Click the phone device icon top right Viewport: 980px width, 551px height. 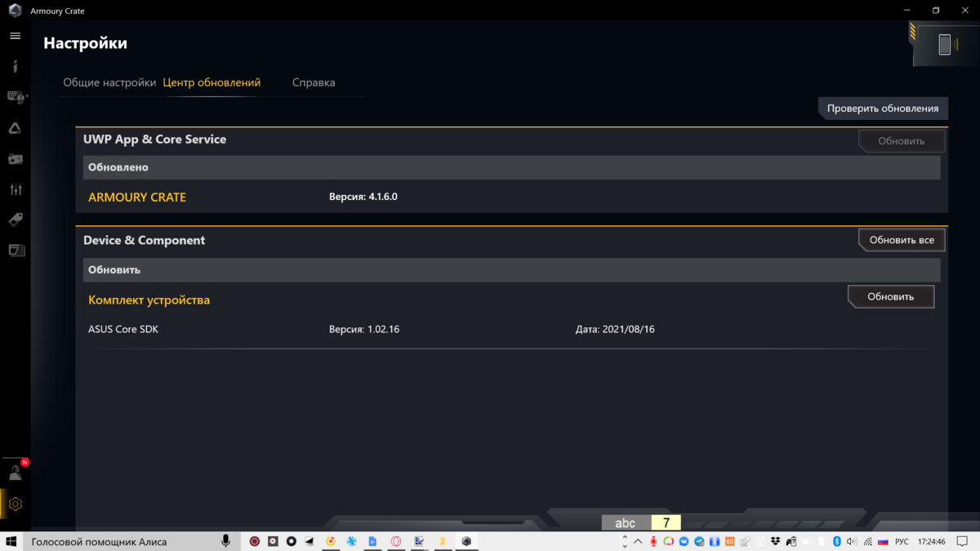pyautogui.click(x=944, y=44)
